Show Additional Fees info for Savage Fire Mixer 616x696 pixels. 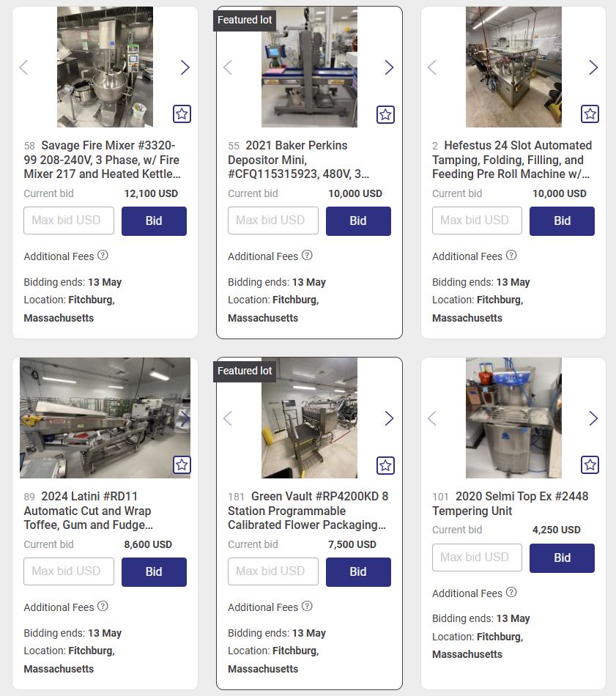pyautogui.click(x=103, y=255)
